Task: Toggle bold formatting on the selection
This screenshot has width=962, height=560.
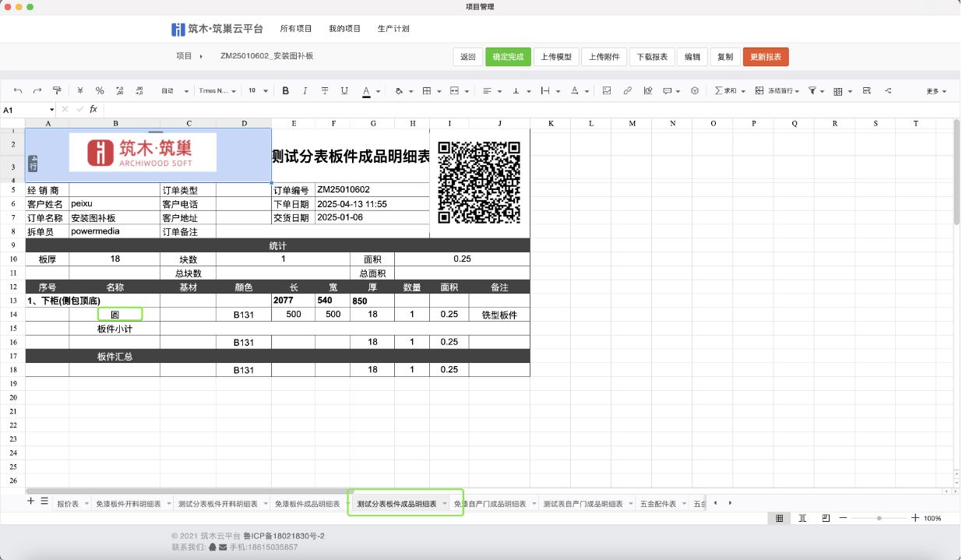Action: pos(285,90)
